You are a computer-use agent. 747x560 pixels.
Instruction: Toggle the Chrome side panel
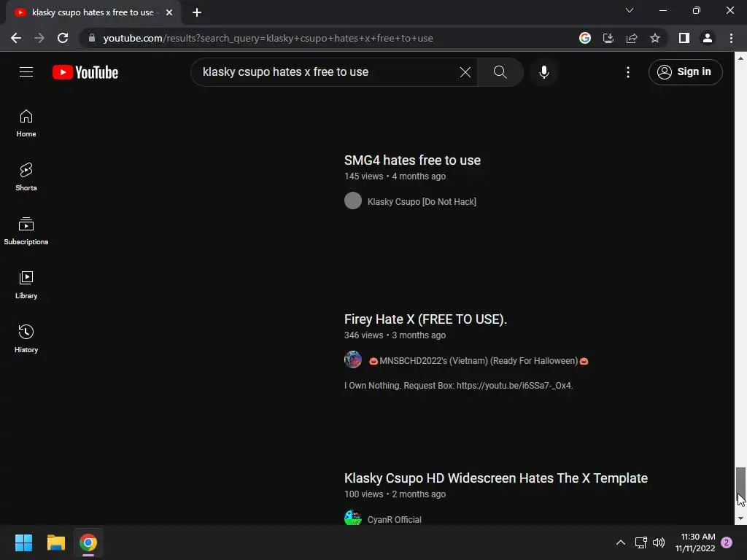(684, 38)
